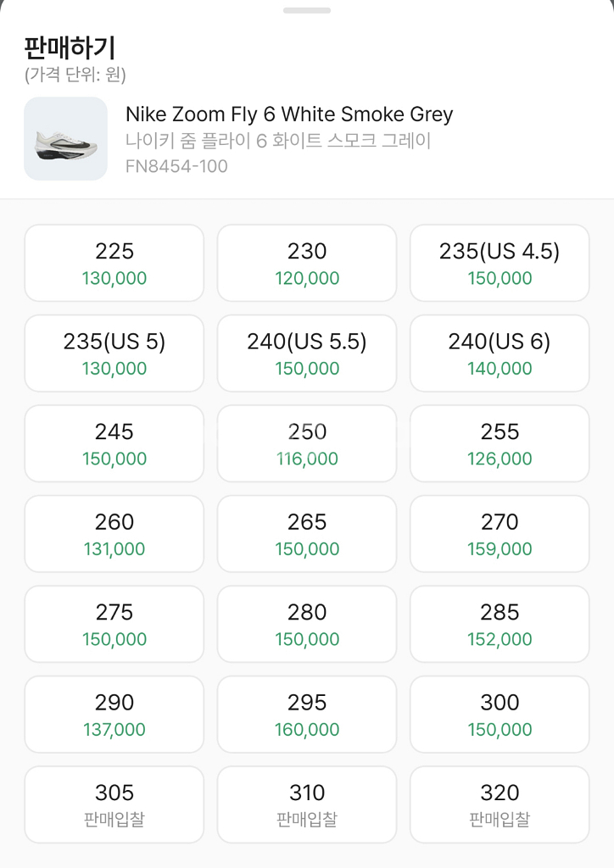Screen dimensions: 614x868
Task: Pick size 290 priced 137,000
Action: click(114, 715)
